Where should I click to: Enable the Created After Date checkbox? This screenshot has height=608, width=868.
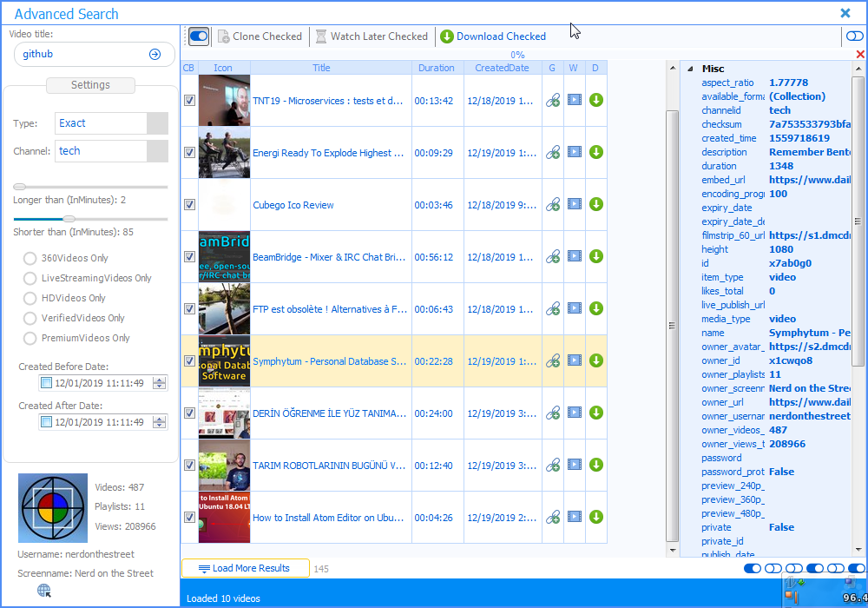pos(47,422)
